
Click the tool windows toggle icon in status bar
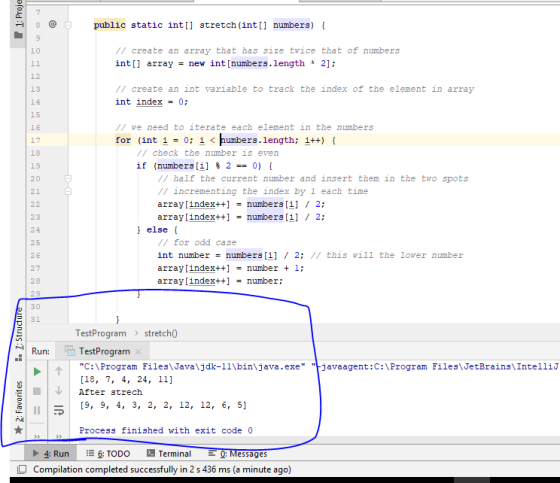pyautogui.click(x=22, y=469)
